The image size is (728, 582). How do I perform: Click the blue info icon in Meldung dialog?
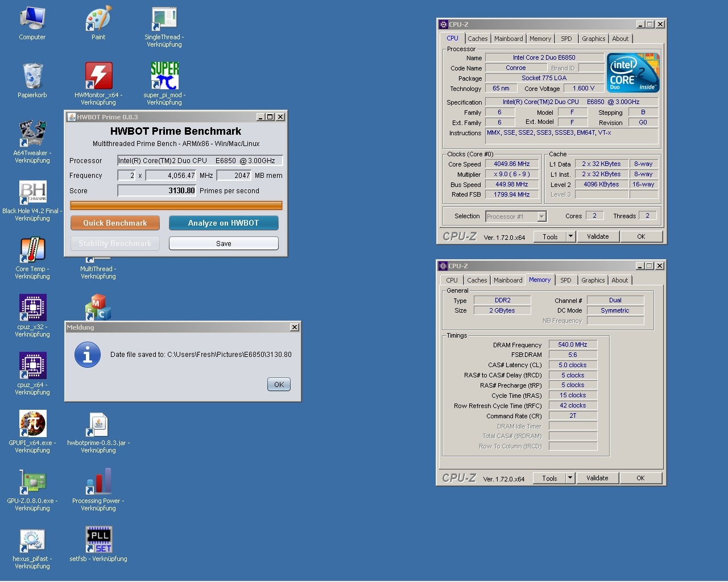[88, 355]
